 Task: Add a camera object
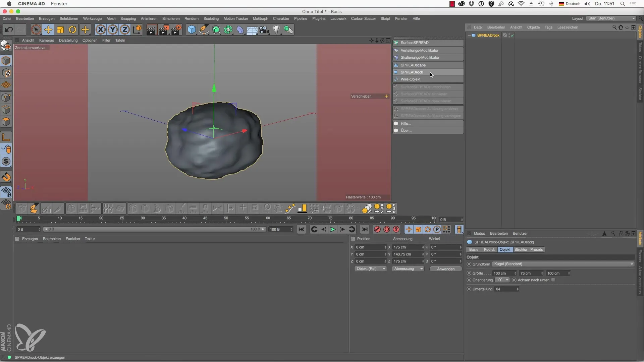[x=264, y=30]
